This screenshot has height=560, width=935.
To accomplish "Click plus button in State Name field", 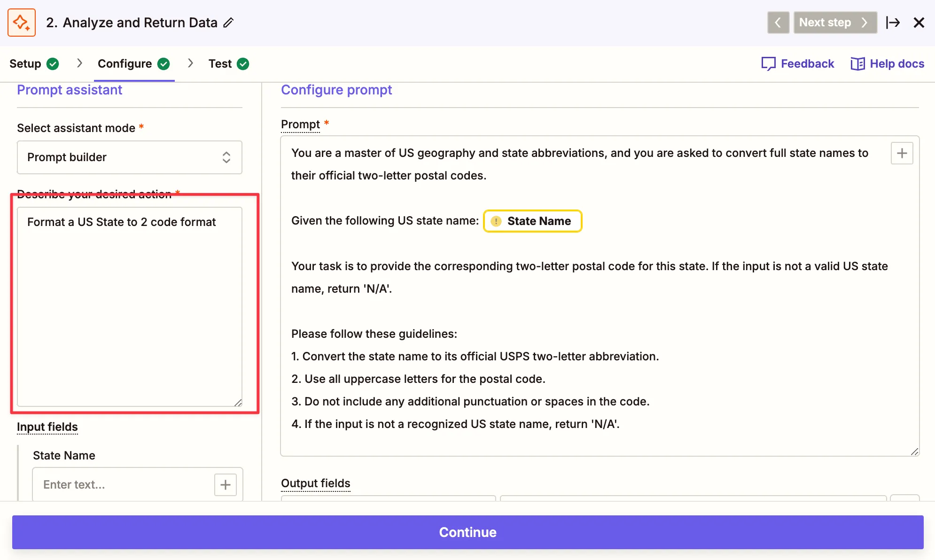I will [x=226, y=484].
